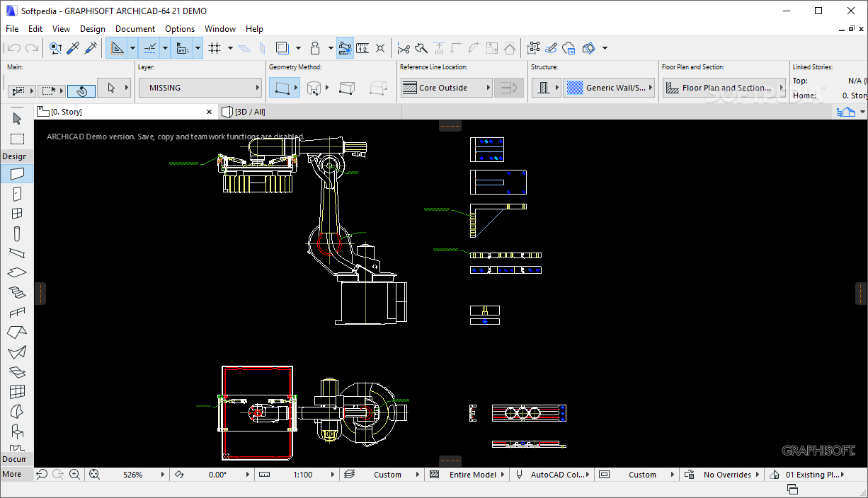Click the 0.00° orientation field
The height and width of the screenshot is (498, 868).
218,475
